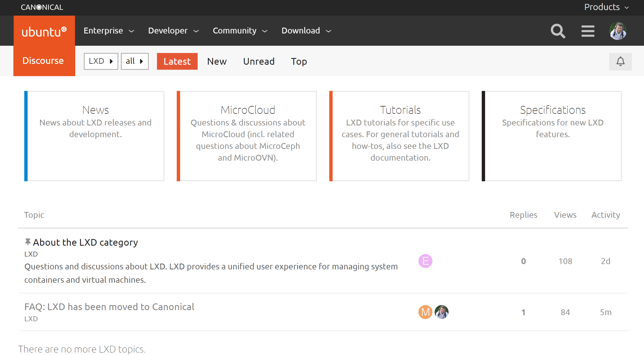Click the Topic column header

click(34, 215)
